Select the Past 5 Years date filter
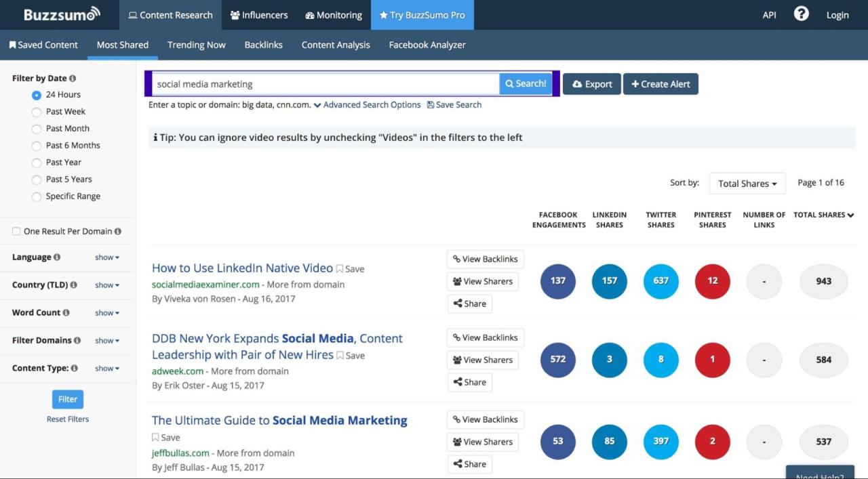Screen dimensions: 868x479 [x=37, y=180]
